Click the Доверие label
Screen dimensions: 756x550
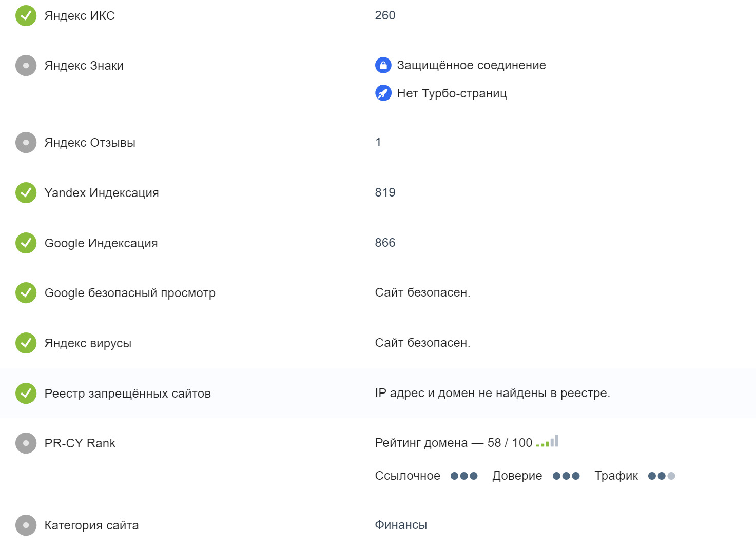[517, 476]
